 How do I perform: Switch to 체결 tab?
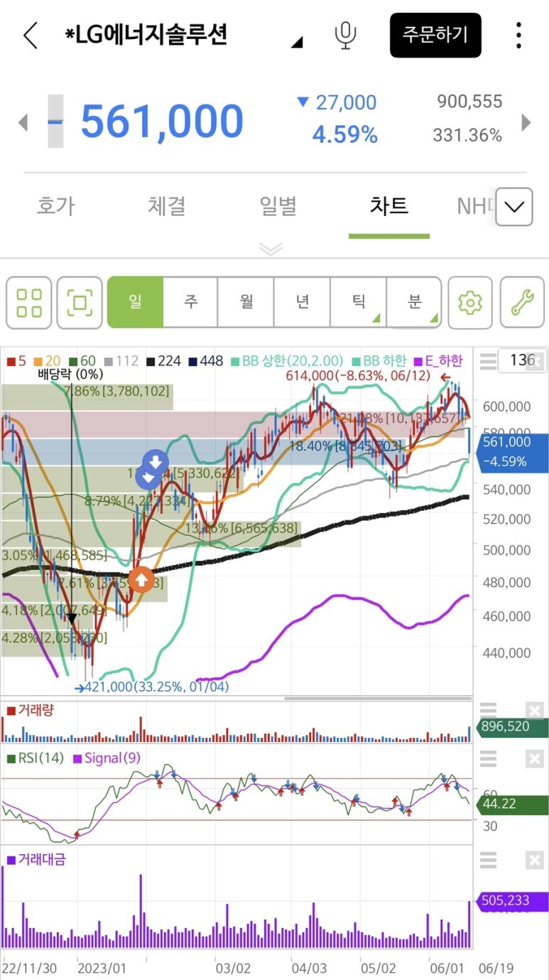coord(167,206)
